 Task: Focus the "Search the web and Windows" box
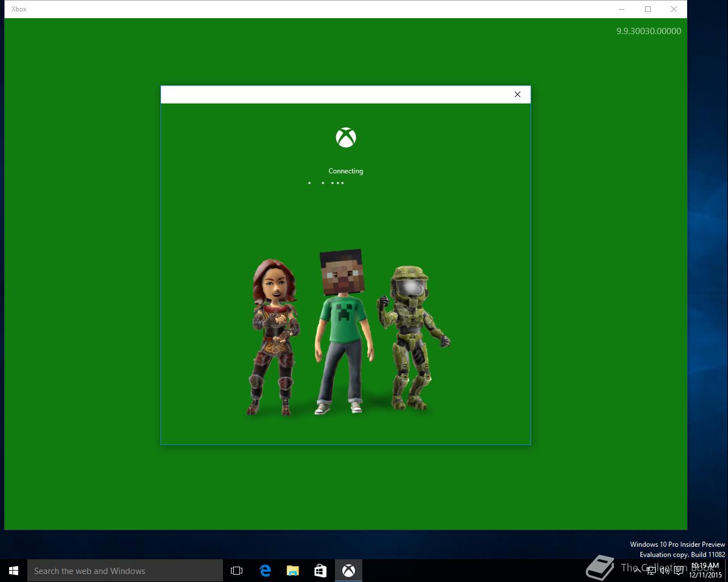pos(125,571)
